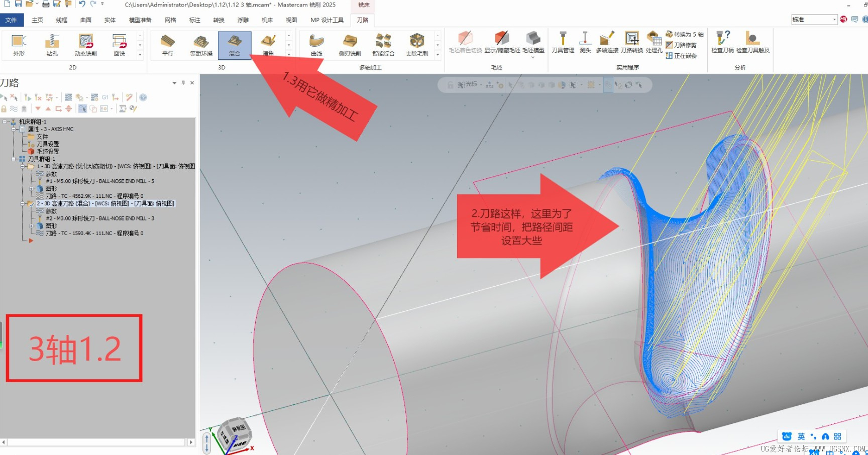
Task: Open the 标准 combo box
Action: [x=814, y=20]
